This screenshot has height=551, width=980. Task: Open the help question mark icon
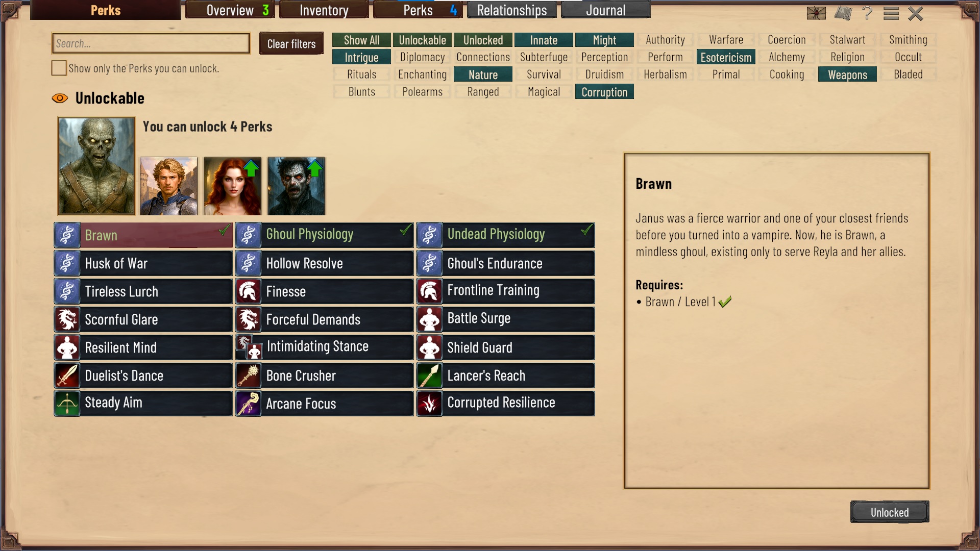click(x=867, y=13)
